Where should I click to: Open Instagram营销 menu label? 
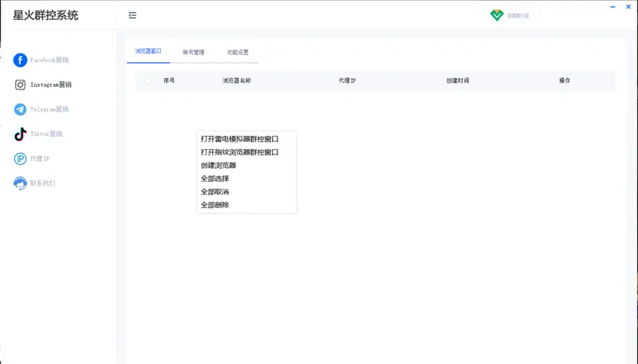click(x=51, y=84)
